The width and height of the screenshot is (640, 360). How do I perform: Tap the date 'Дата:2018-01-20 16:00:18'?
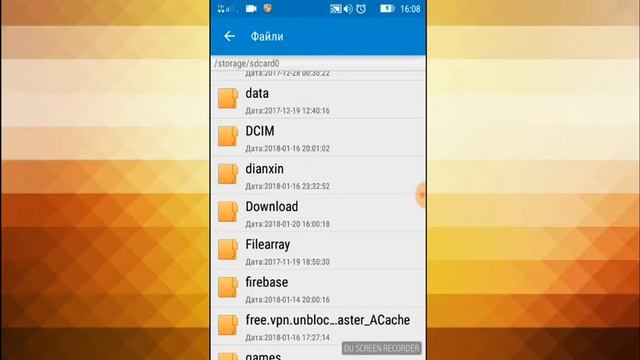[287, 224]
